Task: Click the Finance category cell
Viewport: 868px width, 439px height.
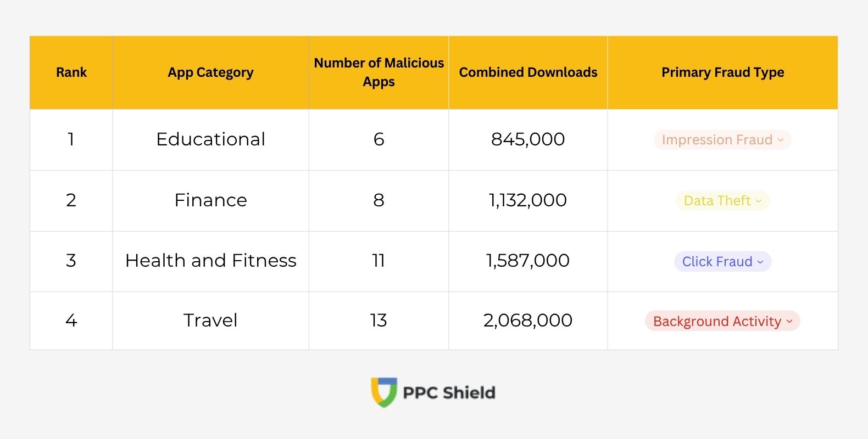Action: [210, 200]
